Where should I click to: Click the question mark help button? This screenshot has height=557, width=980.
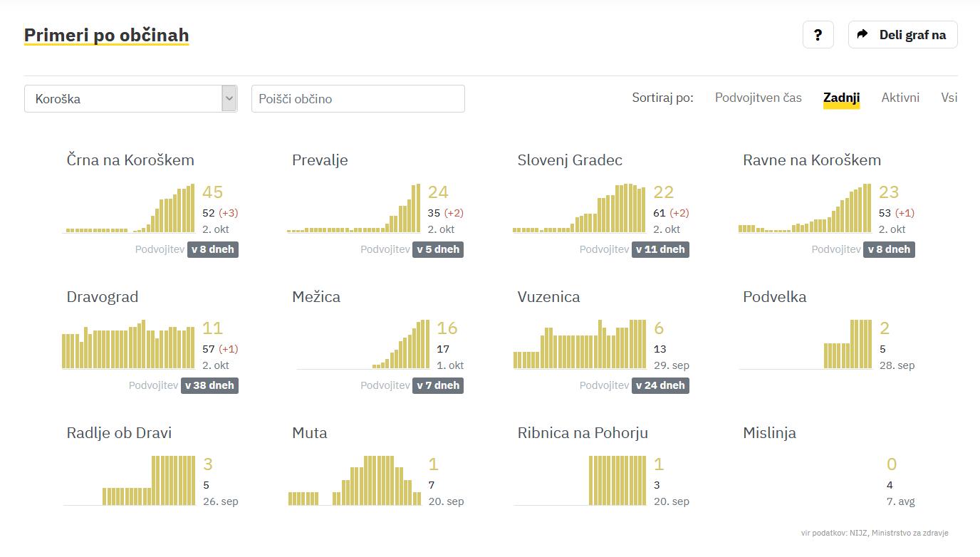[818, 35]
